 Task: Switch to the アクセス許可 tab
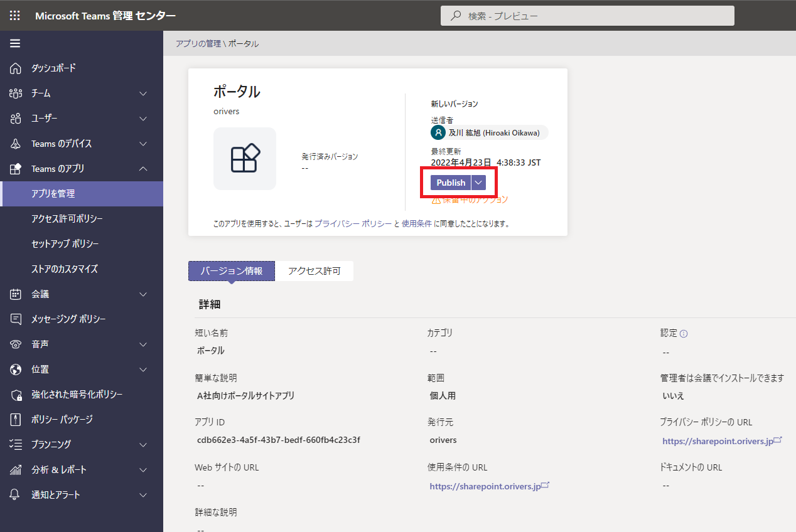[314, 271]
